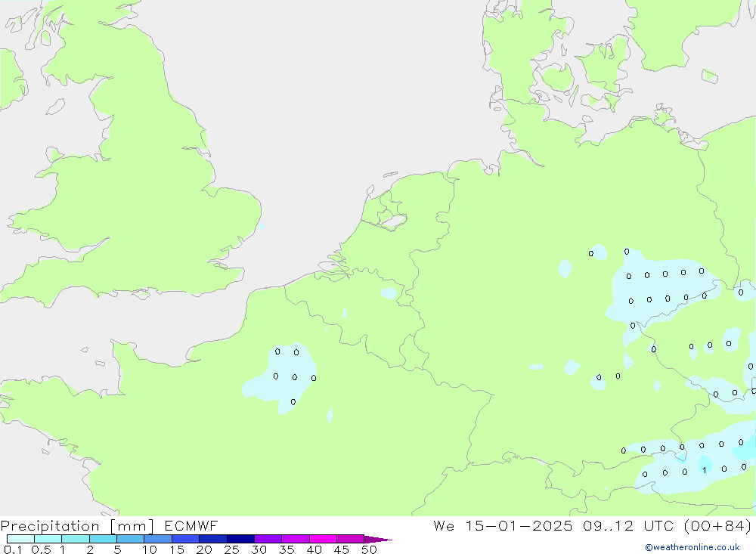Select the 35–40 mm legend color swatch
This screenshot has width=756, height=554.
click(296, 539)
